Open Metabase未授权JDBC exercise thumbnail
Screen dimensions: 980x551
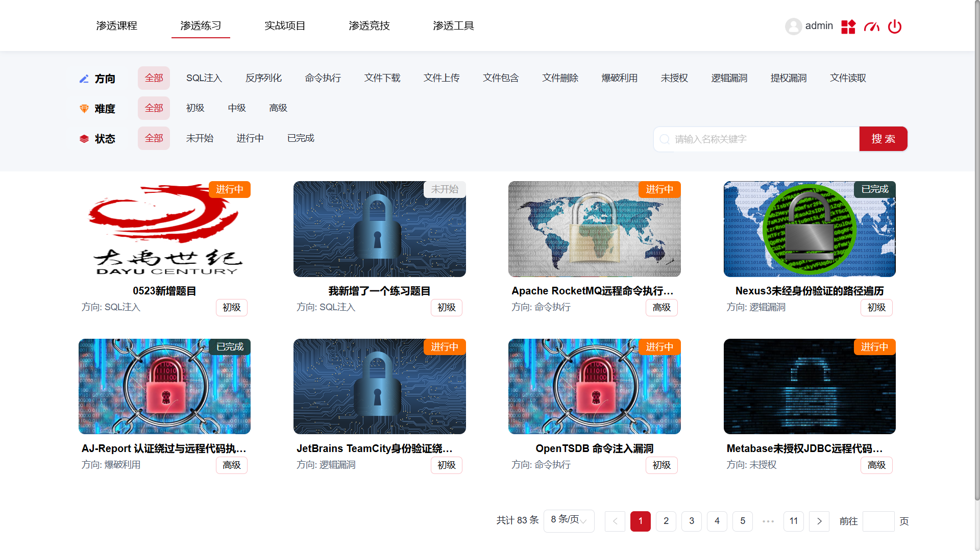pyautogui.click(x=810, y=387)
